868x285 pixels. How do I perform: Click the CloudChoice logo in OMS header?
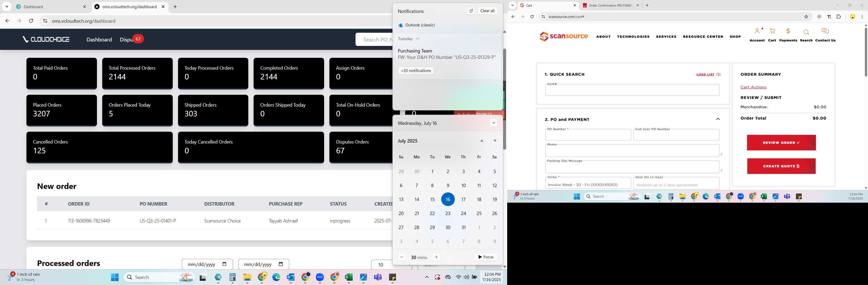pyautogui.click(x=46, y=39)
